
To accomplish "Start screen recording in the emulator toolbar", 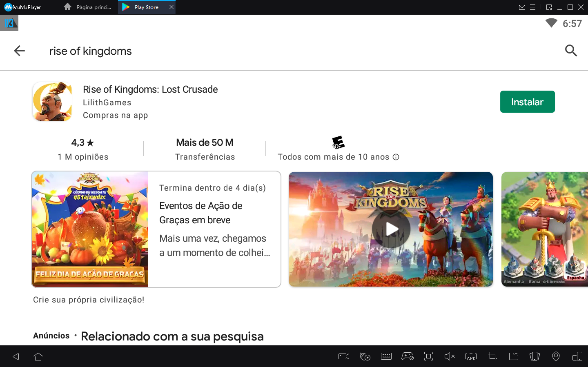I will pos(343,356).
